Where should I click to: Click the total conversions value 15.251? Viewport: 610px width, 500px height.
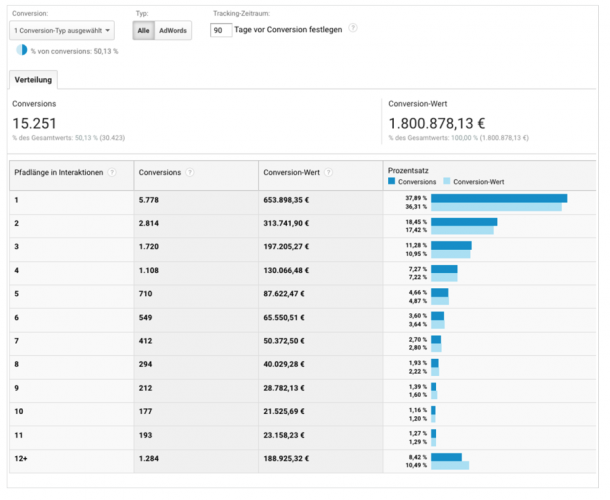[x=35, y=124]
